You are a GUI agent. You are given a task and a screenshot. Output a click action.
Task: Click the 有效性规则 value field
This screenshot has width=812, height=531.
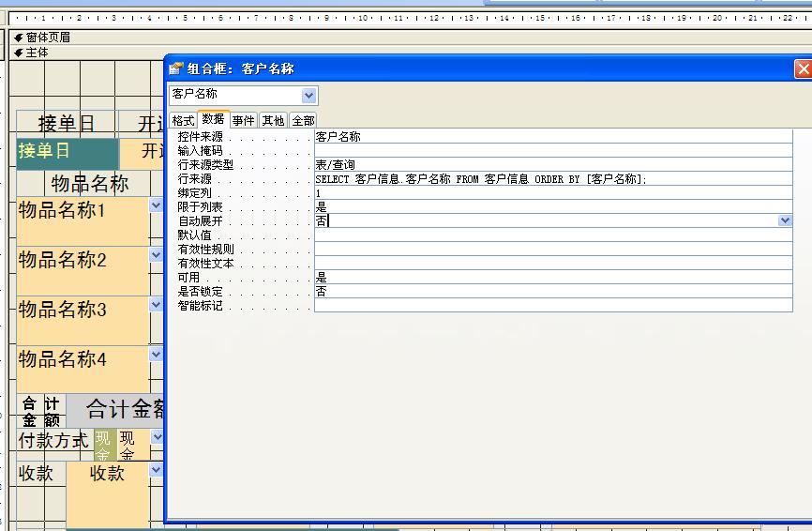553,250
